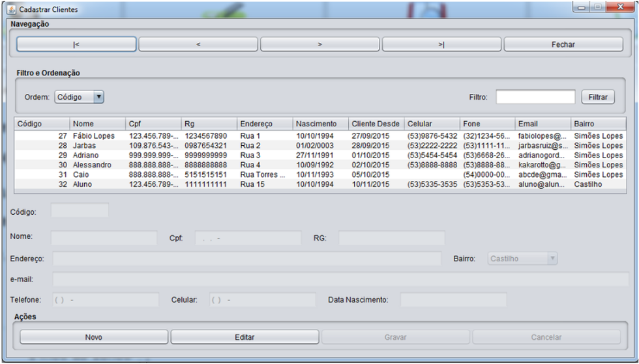Click birth date cell 27/11/1991
639x364 pixels.
point(321,155)
